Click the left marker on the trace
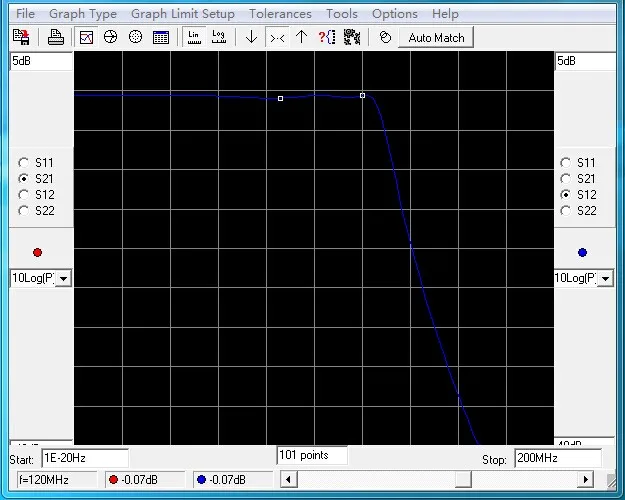 281,98
